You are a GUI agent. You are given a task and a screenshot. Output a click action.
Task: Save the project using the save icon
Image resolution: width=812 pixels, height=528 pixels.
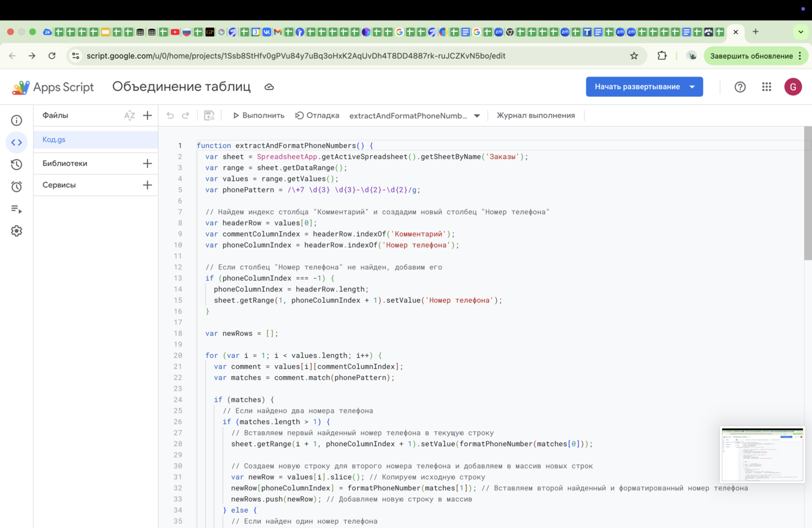(x=208, y=115)
